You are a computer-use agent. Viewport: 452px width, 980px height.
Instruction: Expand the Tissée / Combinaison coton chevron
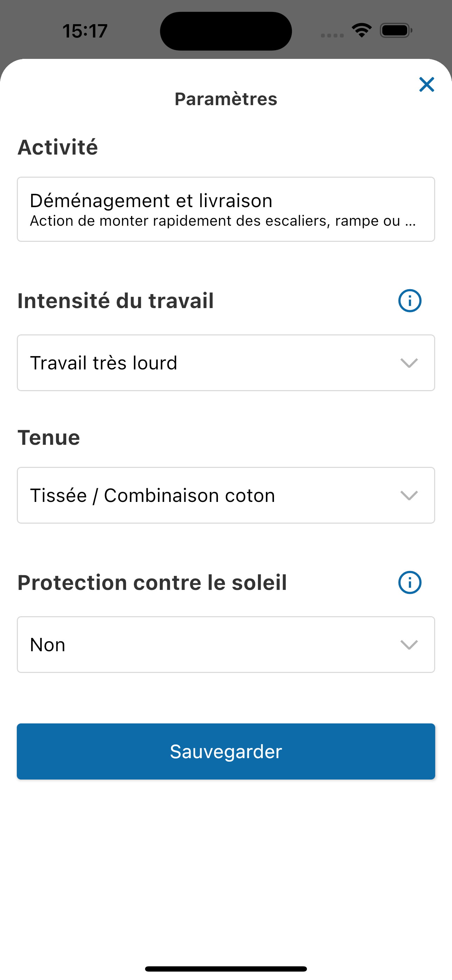[409, 495]
